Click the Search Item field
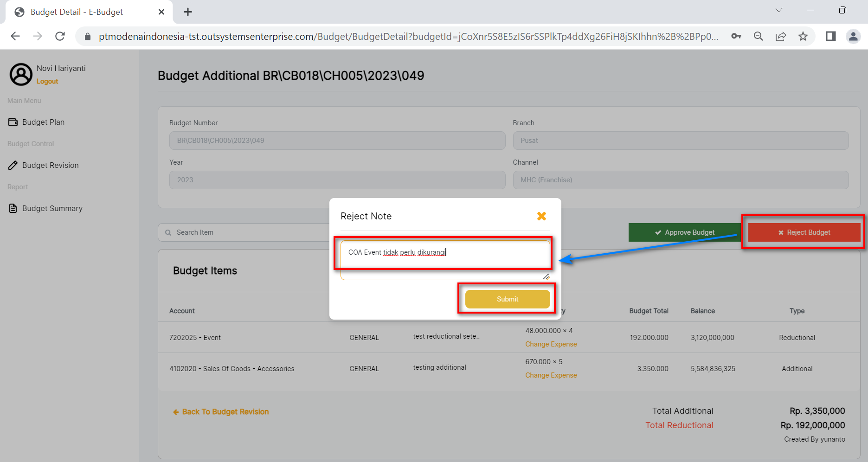The width and height of the screenshot is (868, 462). [x=246, y=232]
